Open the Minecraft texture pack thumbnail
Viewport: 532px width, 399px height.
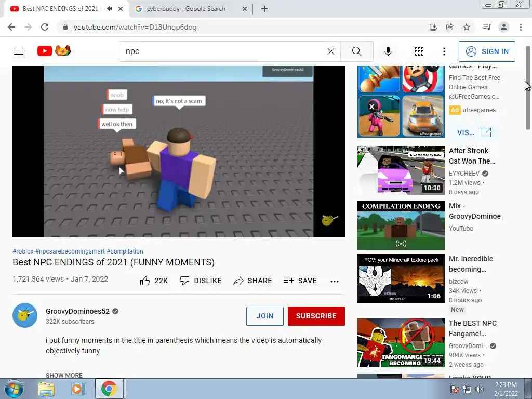401,278
